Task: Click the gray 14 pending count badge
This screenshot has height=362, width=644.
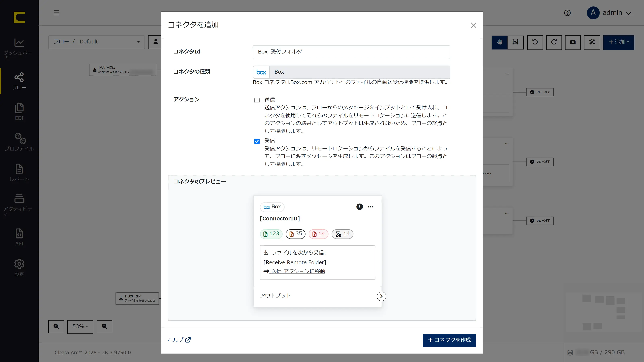Action: (342, 234)
